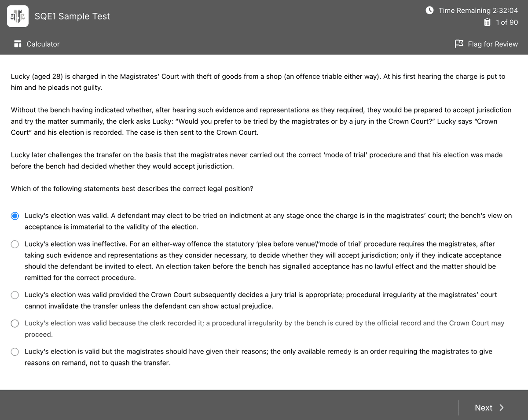Pick the 'should have given their reasons' radio
The image size is (528, 420).
[15, 351]
